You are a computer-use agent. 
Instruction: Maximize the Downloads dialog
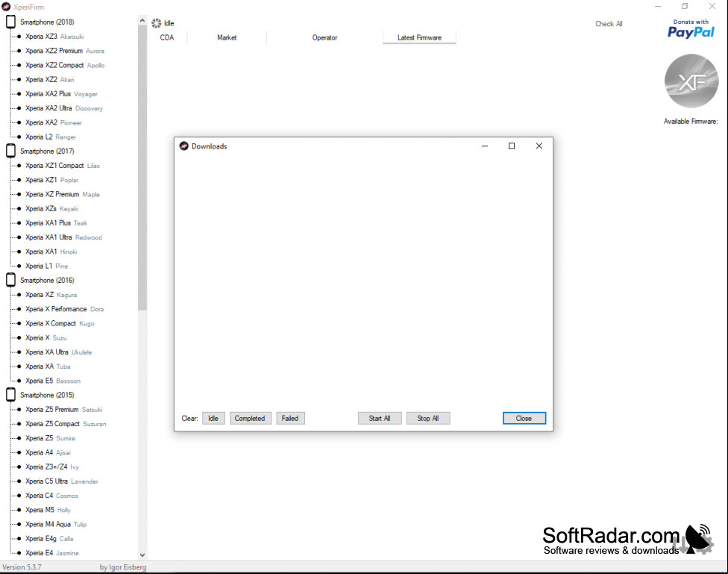512,146
